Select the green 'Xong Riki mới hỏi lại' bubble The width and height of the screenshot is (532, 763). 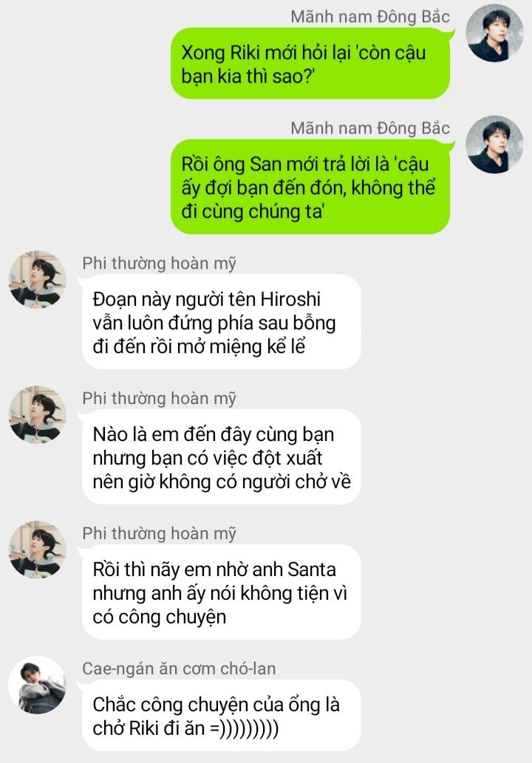point(310,64)
